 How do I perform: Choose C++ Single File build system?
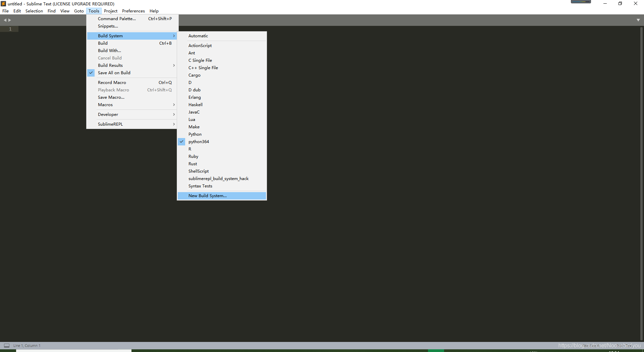coord(222,68)
